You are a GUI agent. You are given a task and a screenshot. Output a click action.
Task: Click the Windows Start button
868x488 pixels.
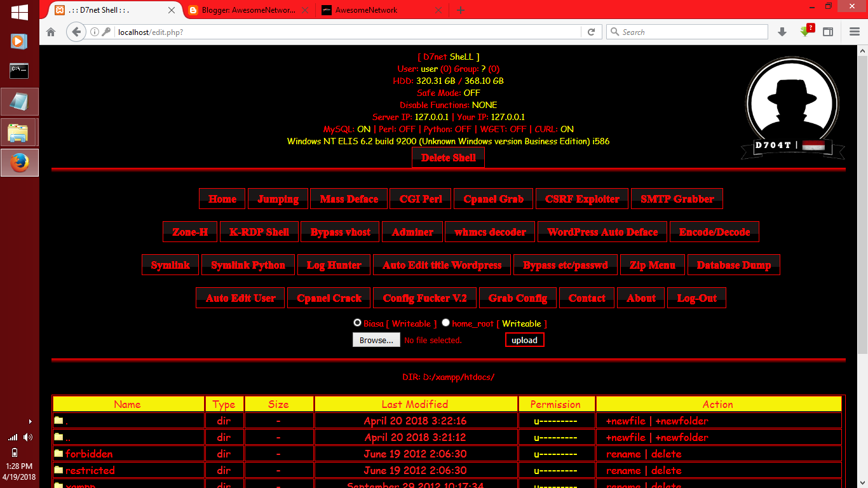point(19,11)
